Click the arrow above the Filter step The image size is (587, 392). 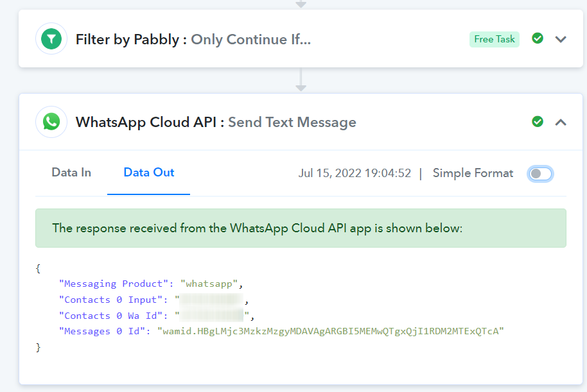click(301, 4)
